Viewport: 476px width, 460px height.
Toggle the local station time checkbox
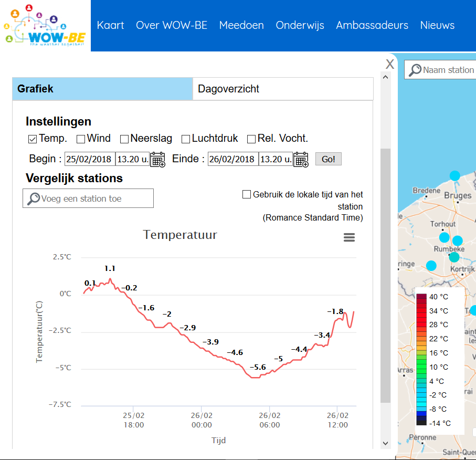click(x=247, y=195)
